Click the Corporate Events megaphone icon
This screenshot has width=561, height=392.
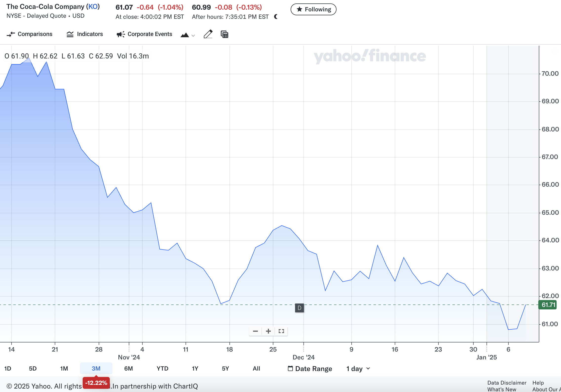[x=121, y=34]
